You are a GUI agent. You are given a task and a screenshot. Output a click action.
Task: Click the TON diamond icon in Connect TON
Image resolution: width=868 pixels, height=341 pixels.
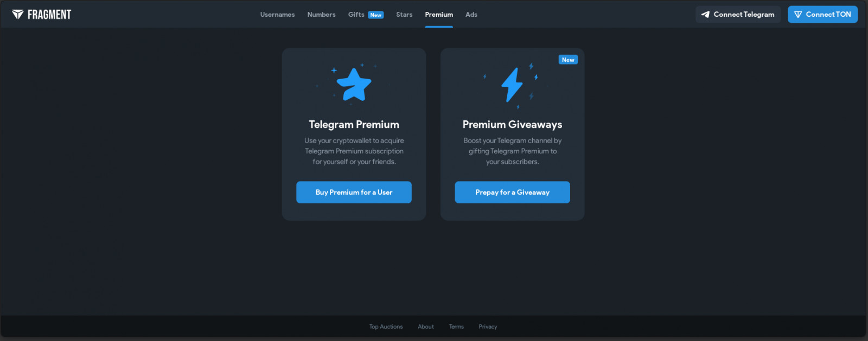point(798,15)
